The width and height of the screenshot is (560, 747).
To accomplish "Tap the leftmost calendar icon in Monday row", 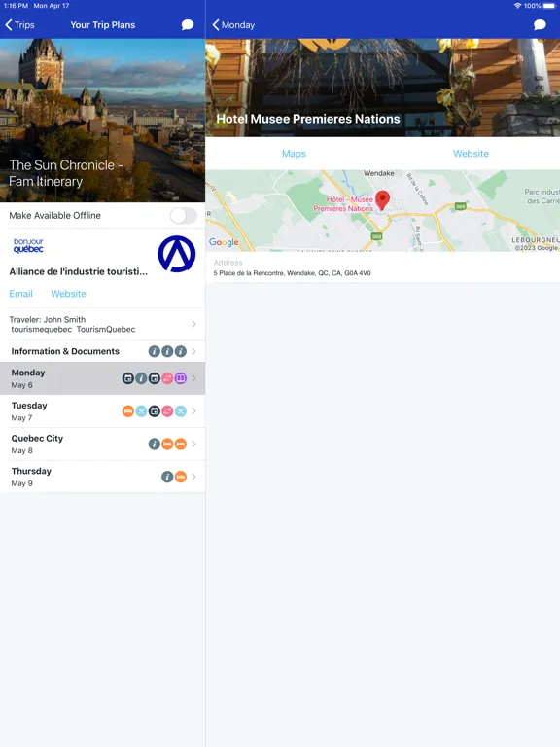I will pos(128,378).
